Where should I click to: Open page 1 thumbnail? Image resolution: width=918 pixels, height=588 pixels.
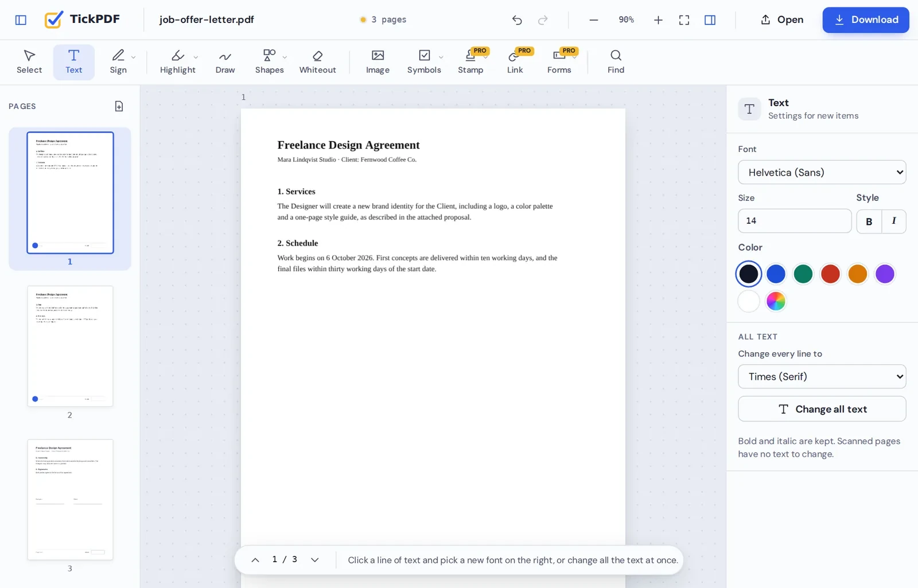pyautogui.click(x=70, y=193)
